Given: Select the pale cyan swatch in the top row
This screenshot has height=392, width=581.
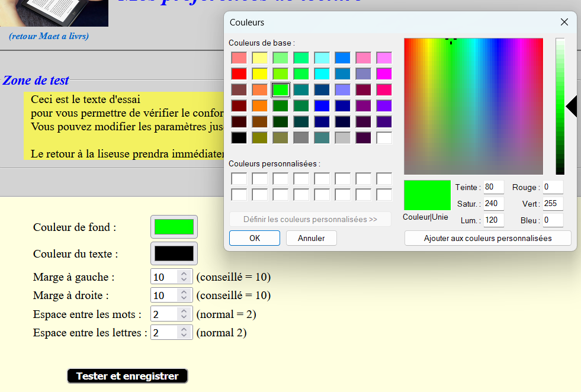Looking at the screenshot, I should click(x=322, y=58).
